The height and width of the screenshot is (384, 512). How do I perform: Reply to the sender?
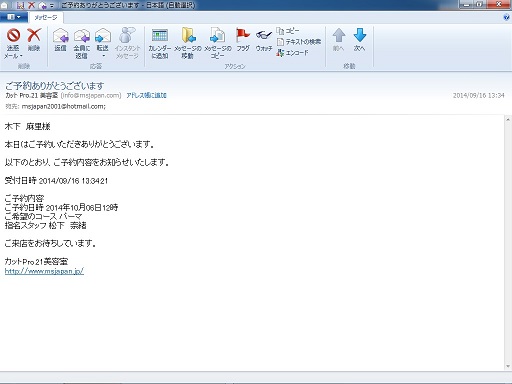point(60,40)
